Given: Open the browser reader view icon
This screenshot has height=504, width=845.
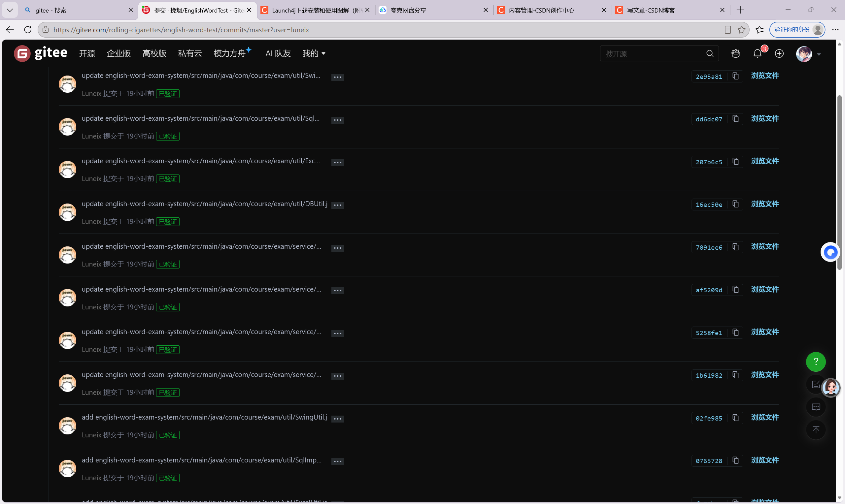Looking at the screenshot, I should (727, 30).
